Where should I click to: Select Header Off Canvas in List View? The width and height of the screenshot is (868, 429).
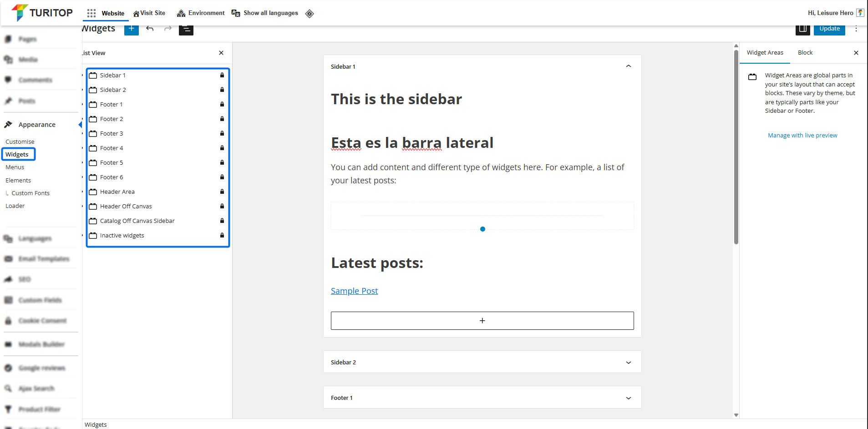[126, 207]
